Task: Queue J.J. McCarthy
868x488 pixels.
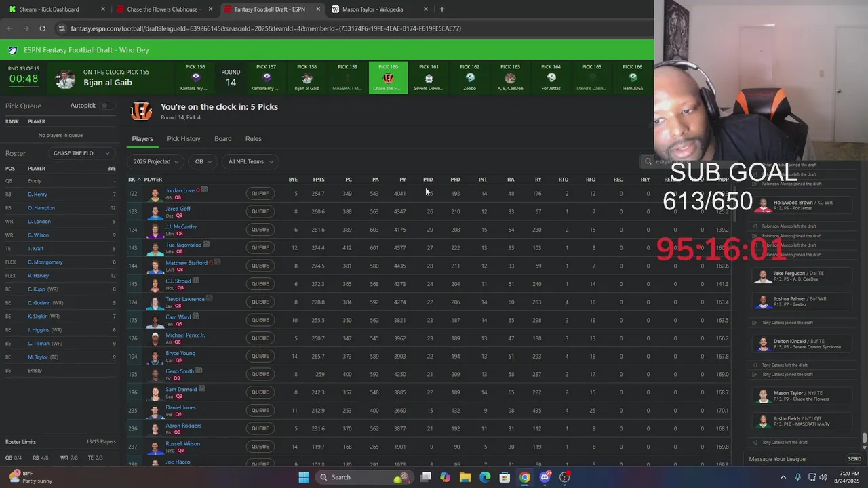Action: [260, 230]
